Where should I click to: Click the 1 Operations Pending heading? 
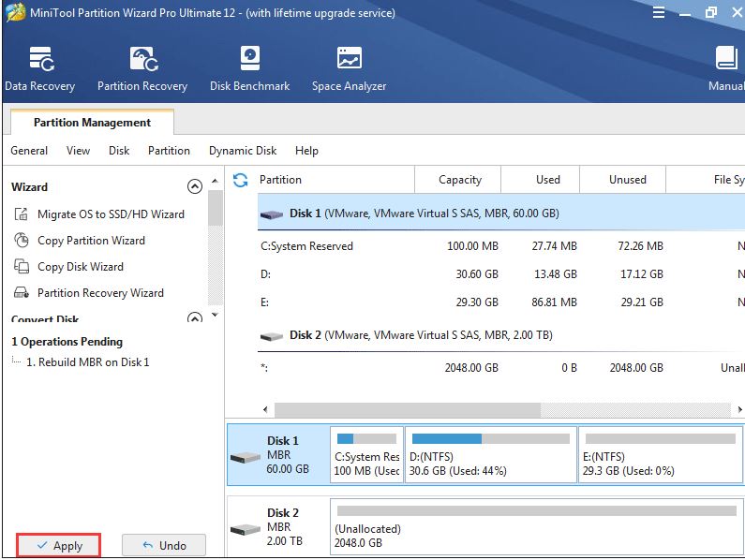[67, 342]
